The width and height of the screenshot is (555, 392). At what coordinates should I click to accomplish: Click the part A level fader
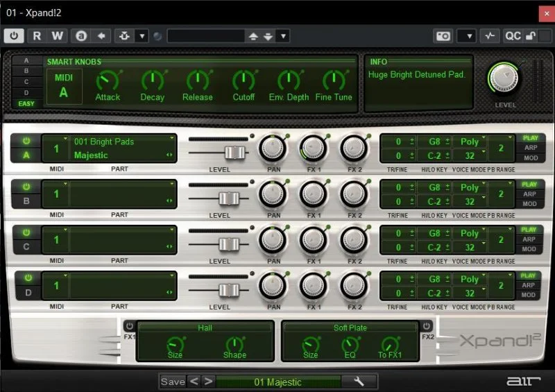(234, 153)
